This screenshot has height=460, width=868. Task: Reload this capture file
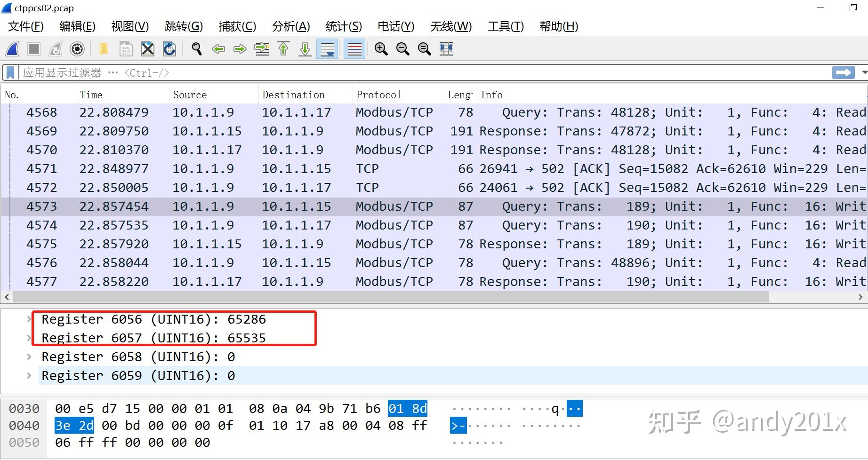pyautogui.click(x=169, y=49)
